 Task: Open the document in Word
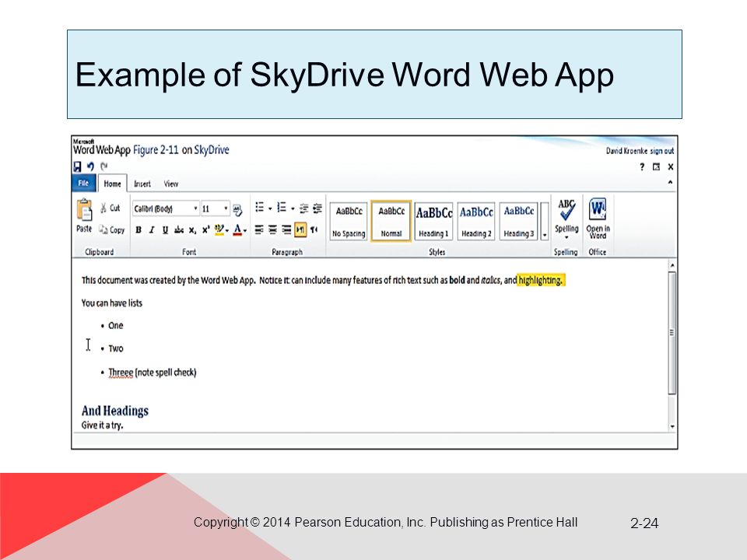tap(598, 219)
